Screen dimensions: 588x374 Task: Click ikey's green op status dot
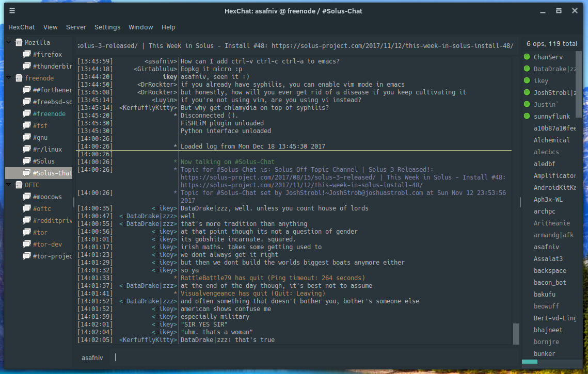[527, 80]
